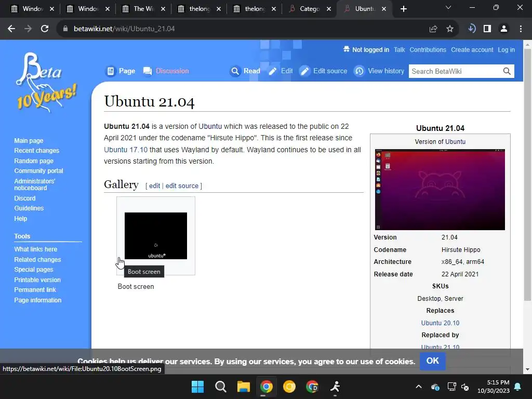
Task: Close the Category tab
Action: [329, 9]
